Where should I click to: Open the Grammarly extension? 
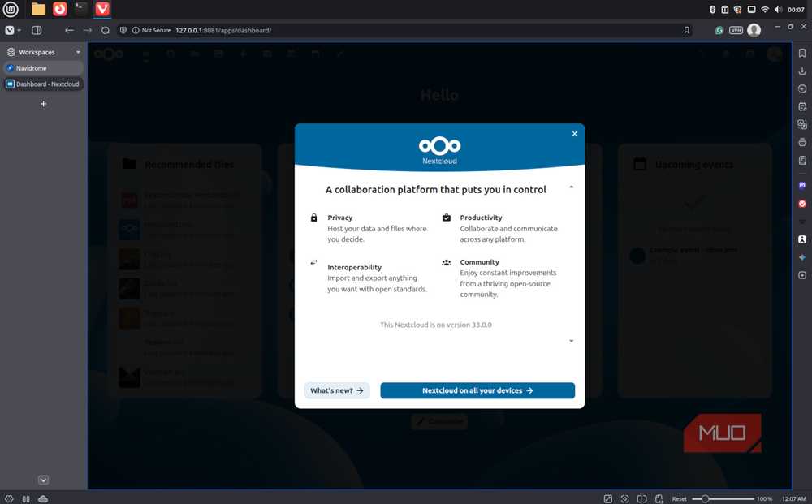719,31
